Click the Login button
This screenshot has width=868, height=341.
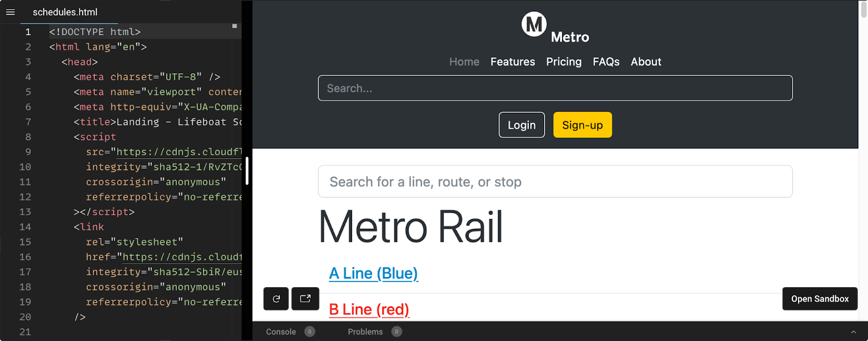(522, 125)
